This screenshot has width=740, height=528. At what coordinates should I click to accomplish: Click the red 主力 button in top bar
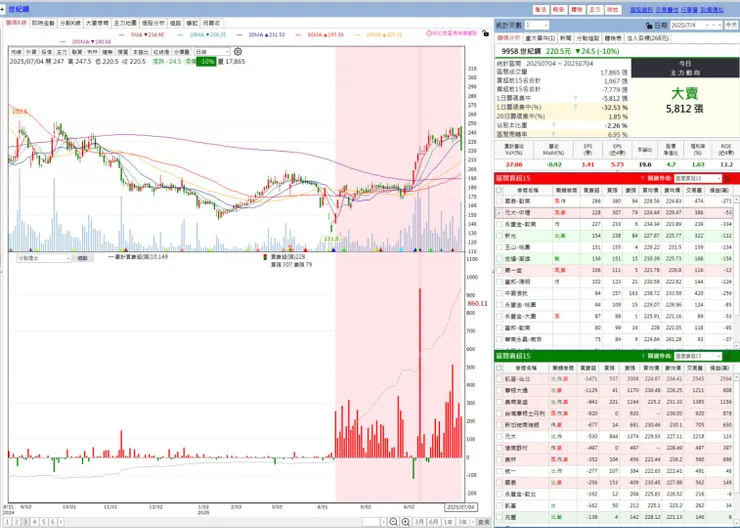point(595,9)
